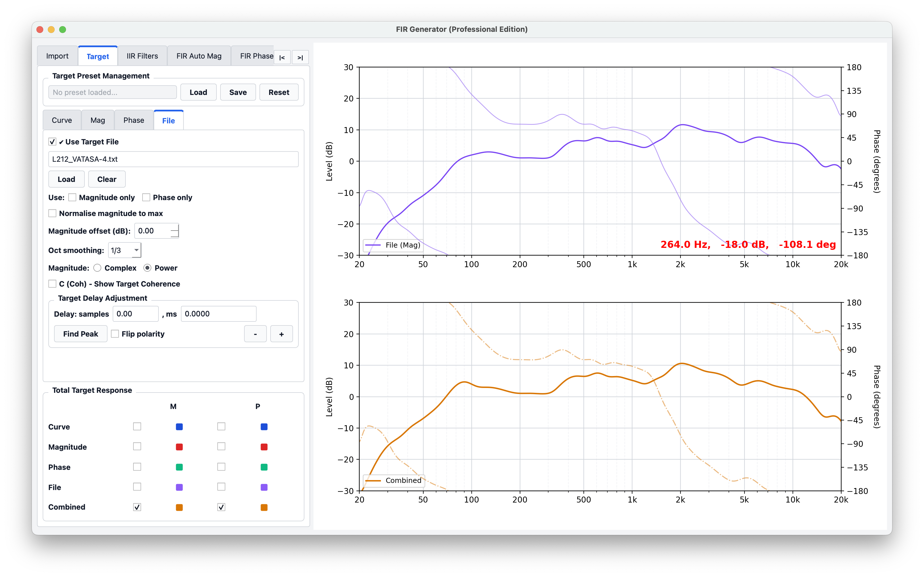The image size is (924, 577).
Task: Select the Complex magnitude radio button
Action: (x=97, y=268)
